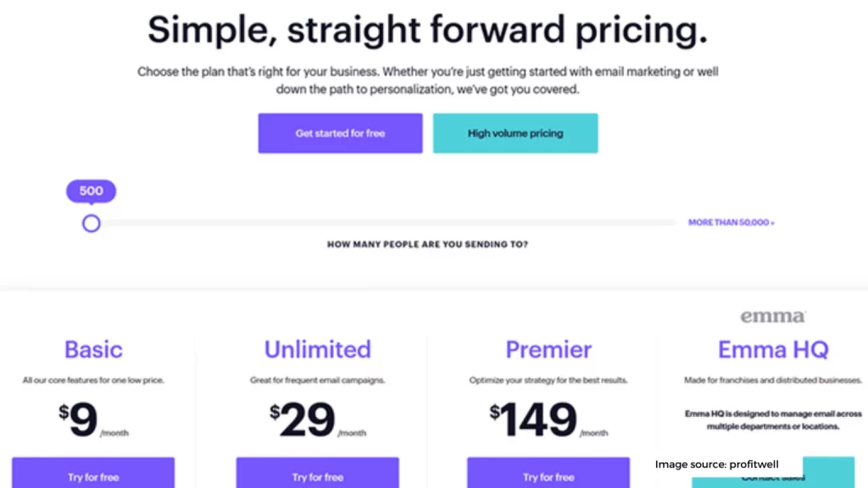The image size is (868, 488).
Task: Click the recipient count slider handle
Action: (92, 224)
